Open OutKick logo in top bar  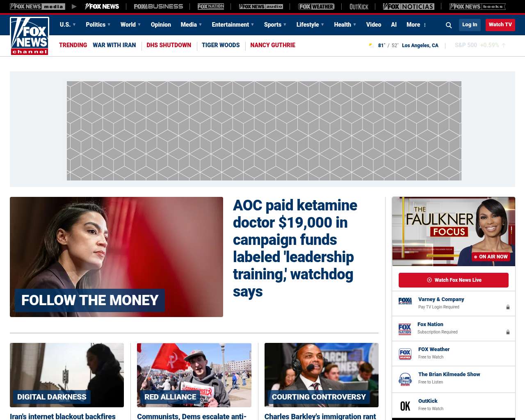(x=359, y=7)
